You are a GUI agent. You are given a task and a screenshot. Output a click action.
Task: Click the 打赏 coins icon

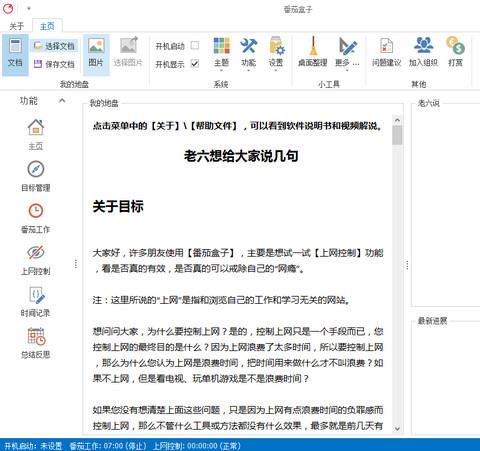click(x=455, y=52)
